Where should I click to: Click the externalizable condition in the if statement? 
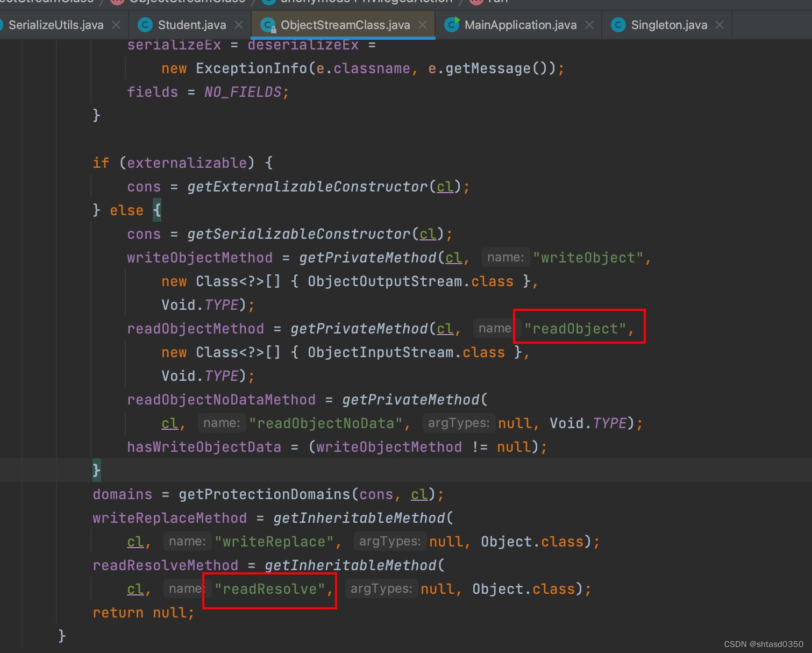187,163
